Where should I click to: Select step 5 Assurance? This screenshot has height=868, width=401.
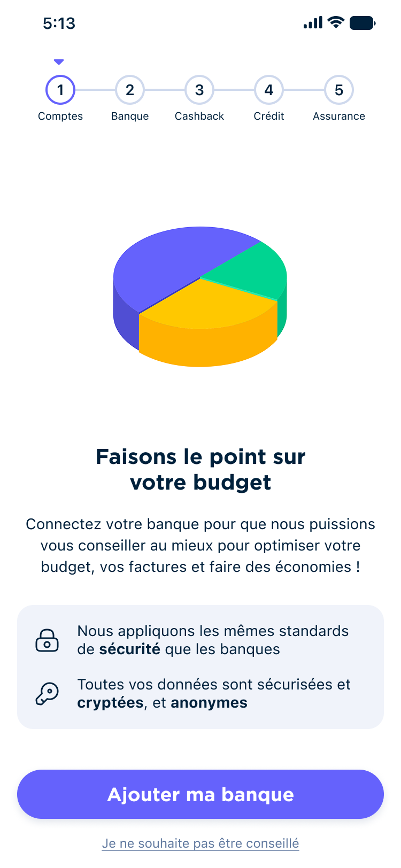339,90
